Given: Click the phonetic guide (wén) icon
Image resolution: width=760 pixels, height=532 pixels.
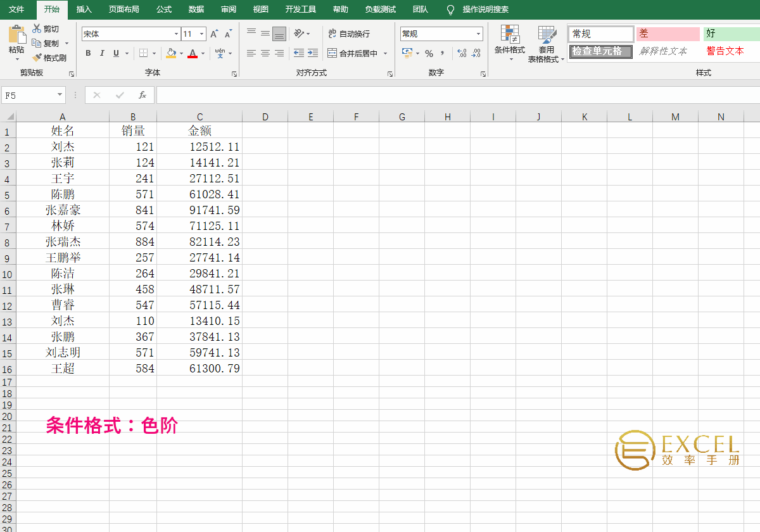Looking at the screenshot, I should pyautogui.click(x=219, y=53).
